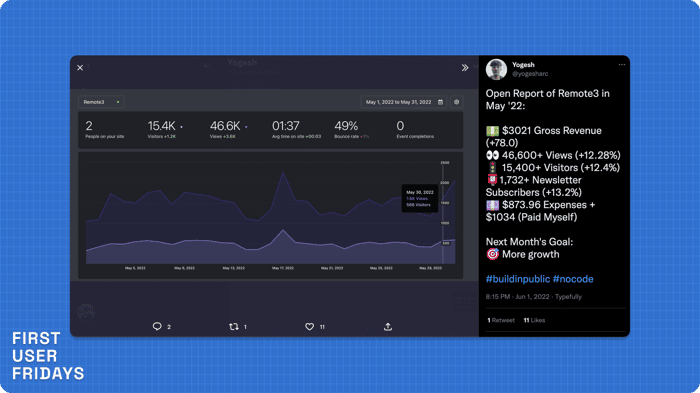Close the image viewer with X icon
This screenshot has height=393, width=700.
tap(80, 68)
